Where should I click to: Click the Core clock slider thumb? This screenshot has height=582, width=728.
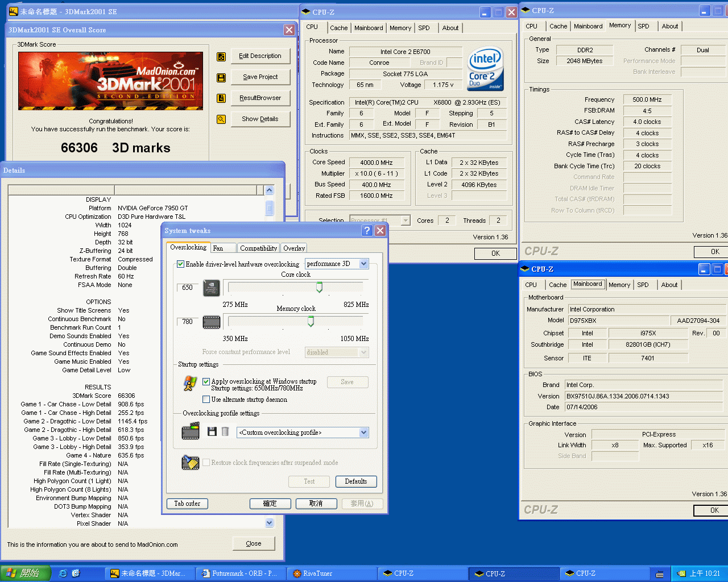[319, 288]
